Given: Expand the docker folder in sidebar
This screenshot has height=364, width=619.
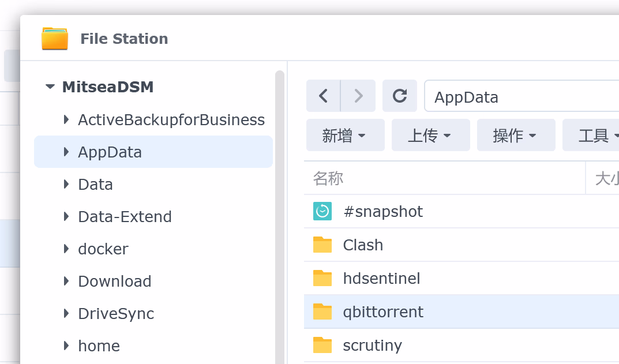Looking at the screenshot, I should pyautogui.click(x=66, y=249).
